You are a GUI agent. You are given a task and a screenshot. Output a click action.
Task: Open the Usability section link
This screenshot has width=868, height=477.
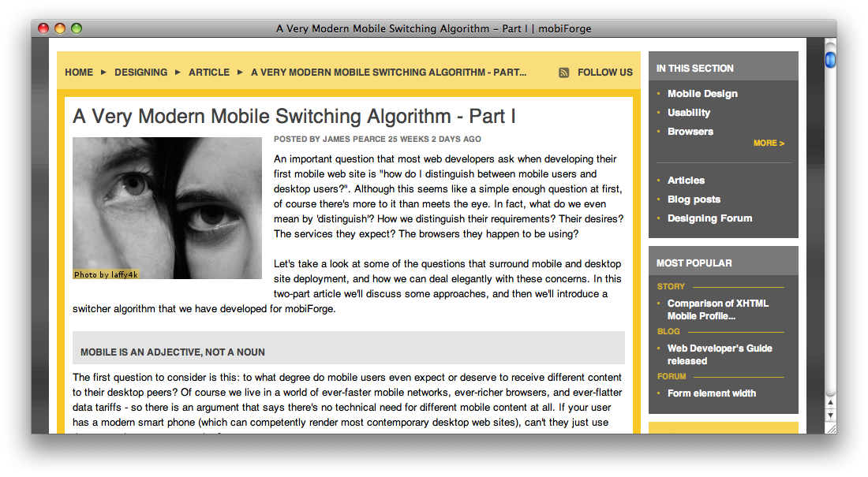[x=689, y=112]
